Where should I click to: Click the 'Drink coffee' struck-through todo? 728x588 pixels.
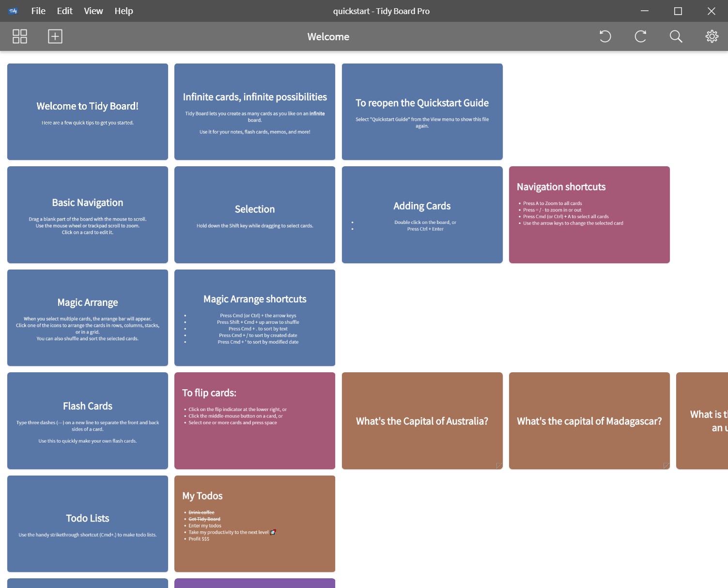click(x=201, y=512)
